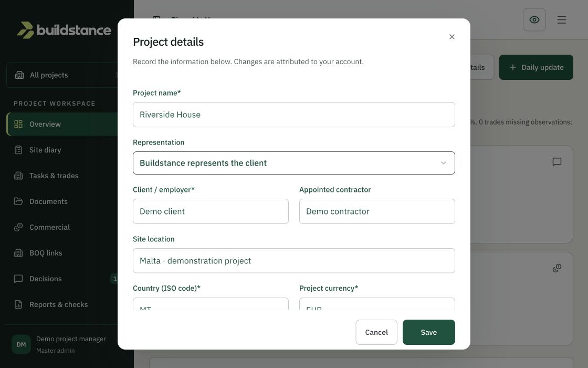The image size is (588, 368).
Task: Toggle the eye preview button
Action: (x=534, y=19)
